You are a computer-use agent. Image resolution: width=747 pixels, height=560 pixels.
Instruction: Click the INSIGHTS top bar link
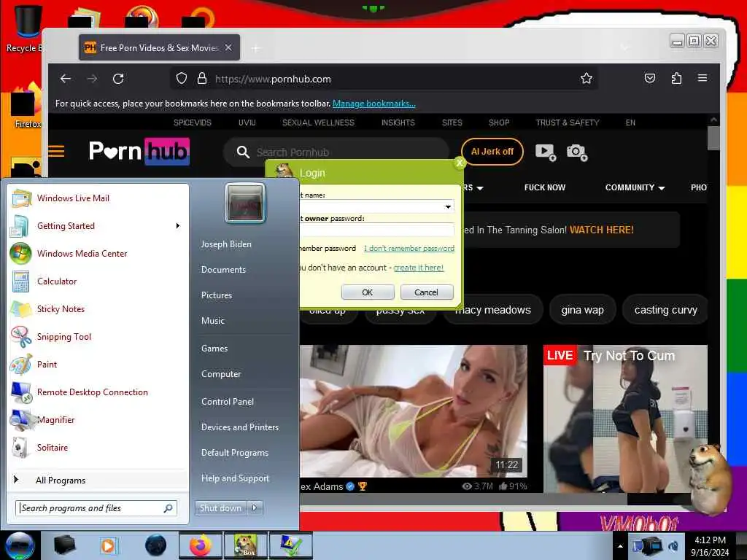[398, 122]
